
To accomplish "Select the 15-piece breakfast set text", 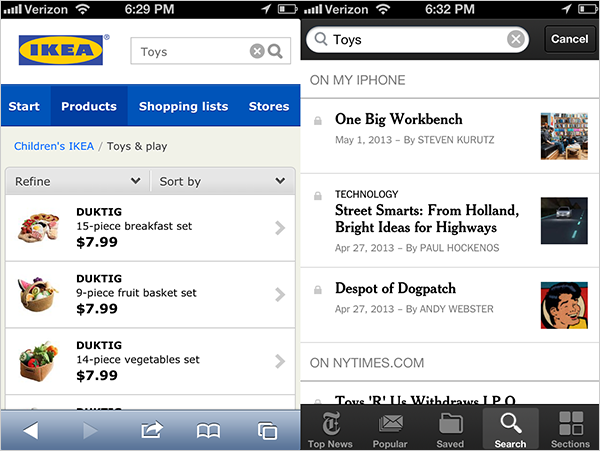I will point(134,226).
